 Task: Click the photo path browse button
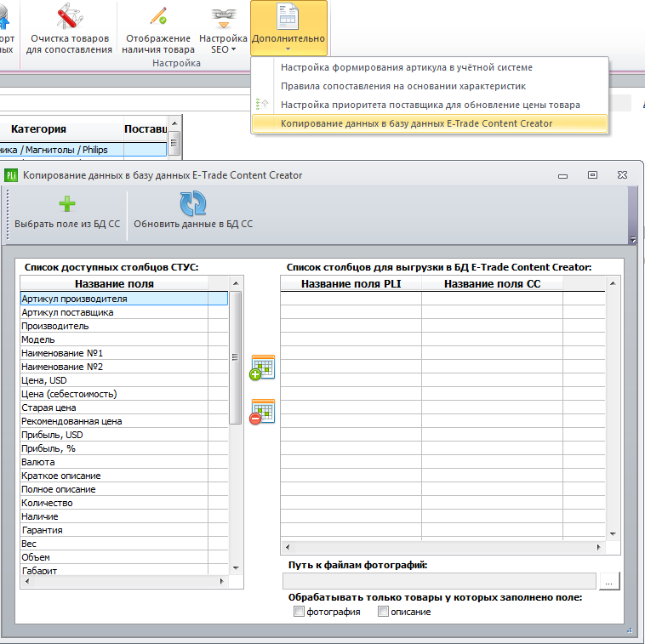609,582
